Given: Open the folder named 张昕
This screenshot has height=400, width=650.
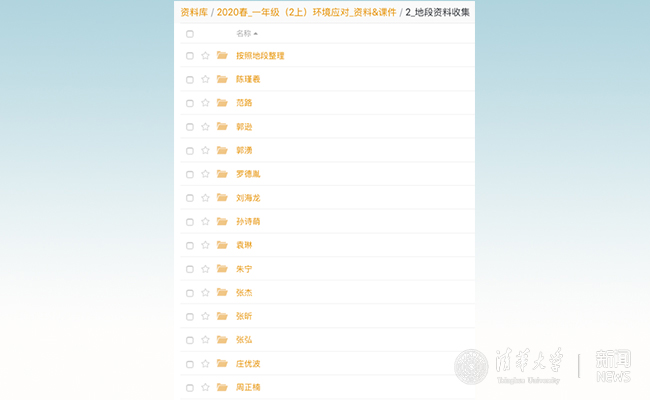Looking at the screenshot, I should click(244, 316).
